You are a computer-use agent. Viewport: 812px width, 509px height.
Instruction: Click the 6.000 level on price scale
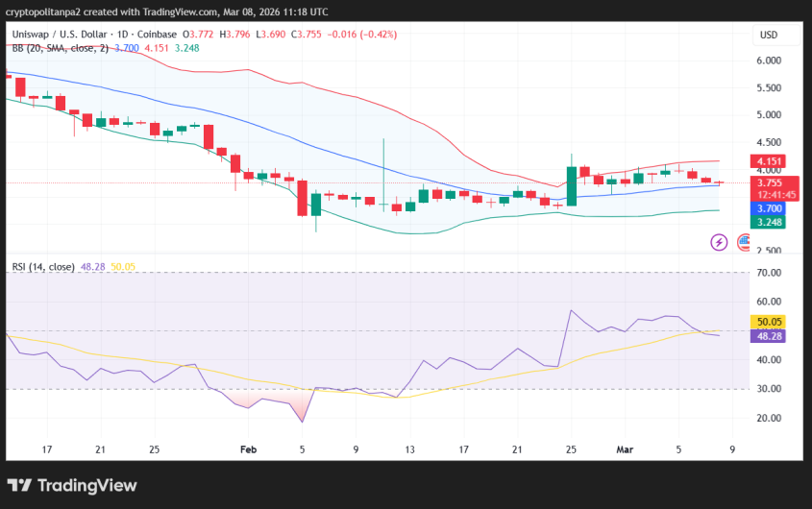click(770, 61)
